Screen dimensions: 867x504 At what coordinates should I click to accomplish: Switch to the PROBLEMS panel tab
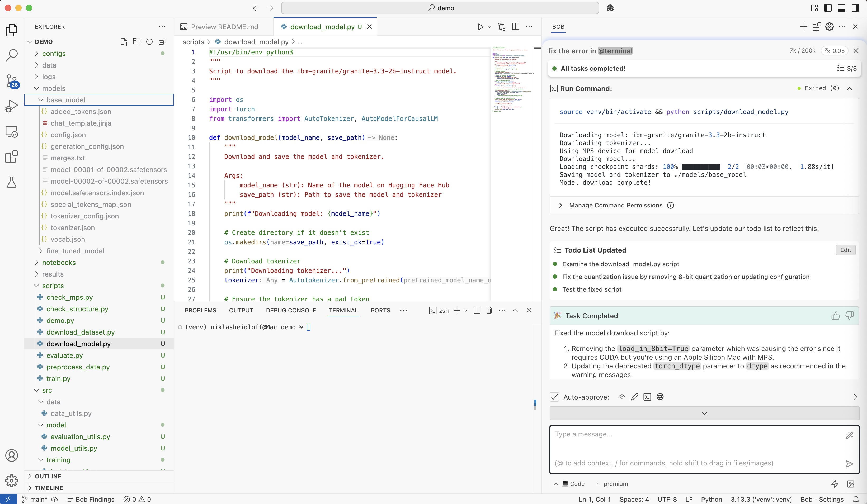[200, 310]
